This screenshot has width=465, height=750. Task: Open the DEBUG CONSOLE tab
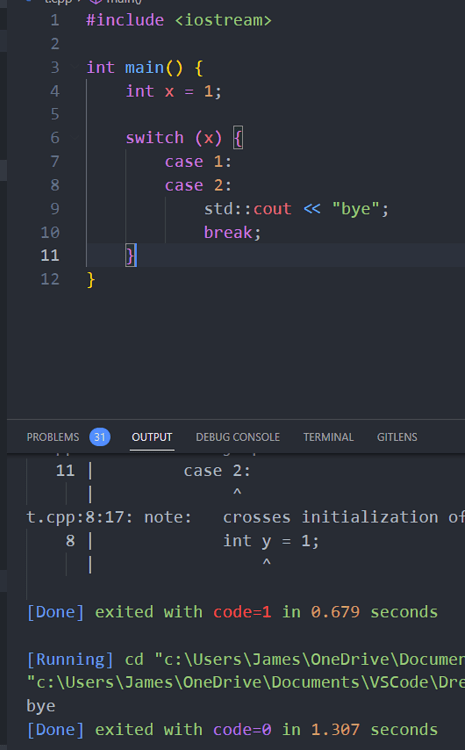click(x=238, y=437)
